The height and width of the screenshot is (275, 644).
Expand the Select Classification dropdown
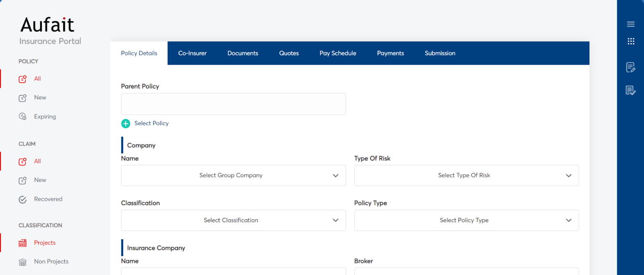[233, 220]
